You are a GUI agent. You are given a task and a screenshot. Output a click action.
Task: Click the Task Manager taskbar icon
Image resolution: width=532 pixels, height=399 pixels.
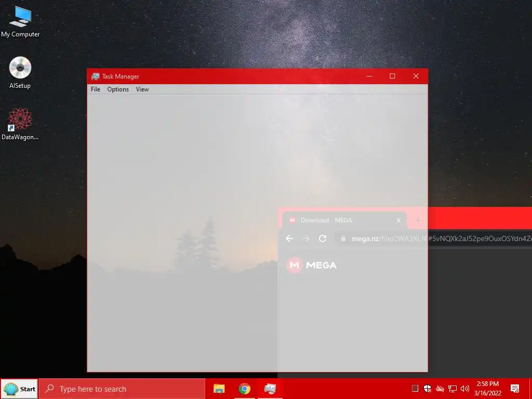coord(270,389)
